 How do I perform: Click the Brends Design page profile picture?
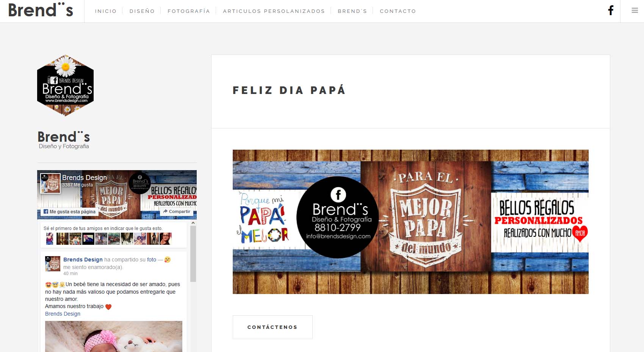point(50,183)
